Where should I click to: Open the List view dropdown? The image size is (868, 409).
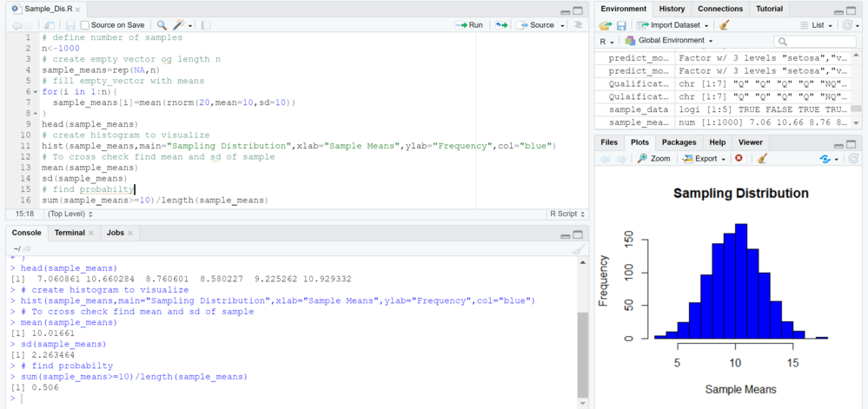point(817,25)
